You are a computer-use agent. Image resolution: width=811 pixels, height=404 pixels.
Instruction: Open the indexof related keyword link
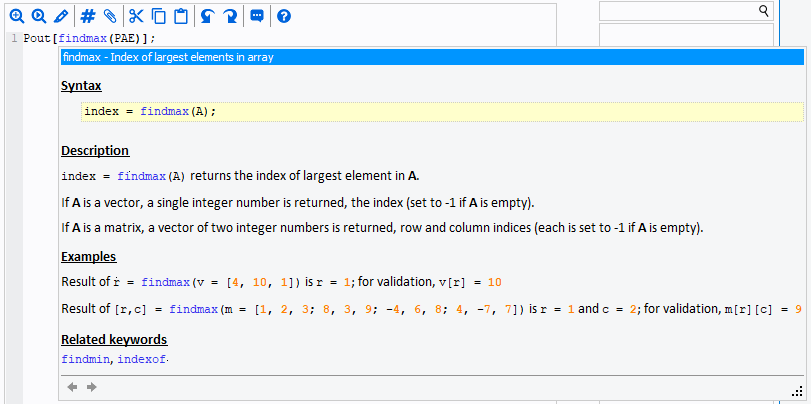(142, 359)
